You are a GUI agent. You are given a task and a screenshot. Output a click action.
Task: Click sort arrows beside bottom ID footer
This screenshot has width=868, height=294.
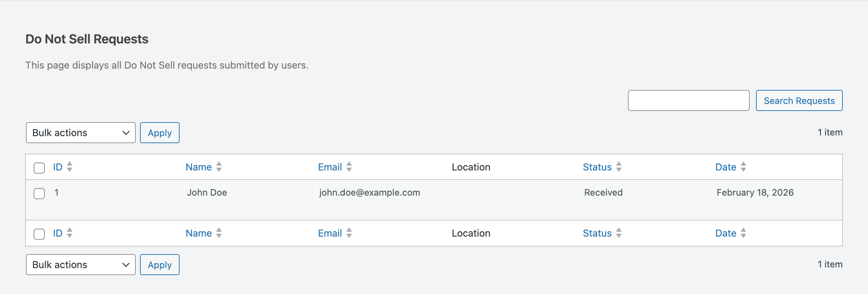[x=70, y=233]
